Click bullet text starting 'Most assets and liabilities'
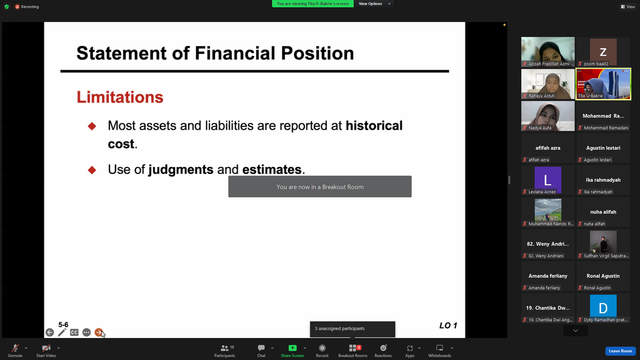The width and height of the screenshot is (640, 360). (x=255, y=135)
